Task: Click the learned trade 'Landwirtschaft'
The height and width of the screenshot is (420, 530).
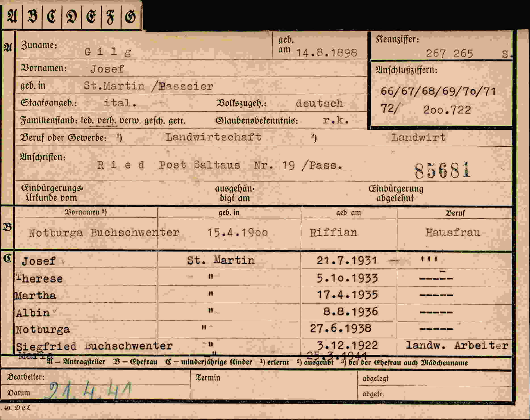Action: pyautogui.click(x=213, y=137)
